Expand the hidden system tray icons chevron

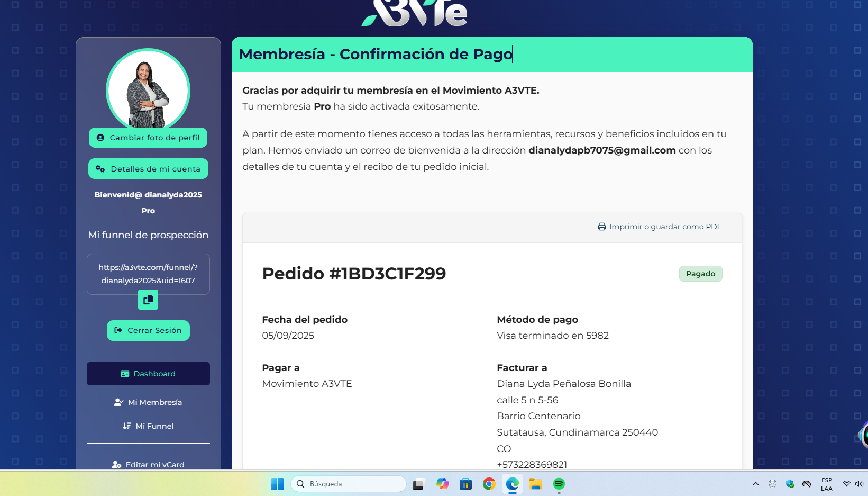(x=756, y=484)
